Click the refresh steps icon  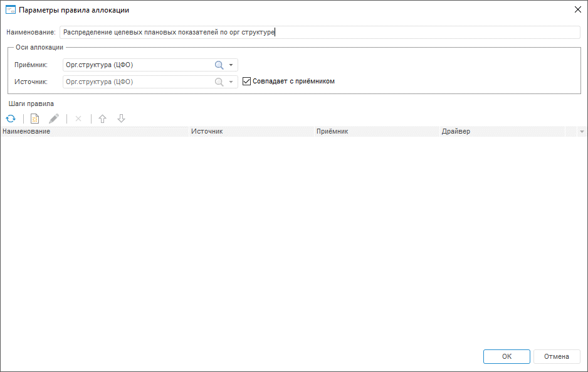pos(10,119)
